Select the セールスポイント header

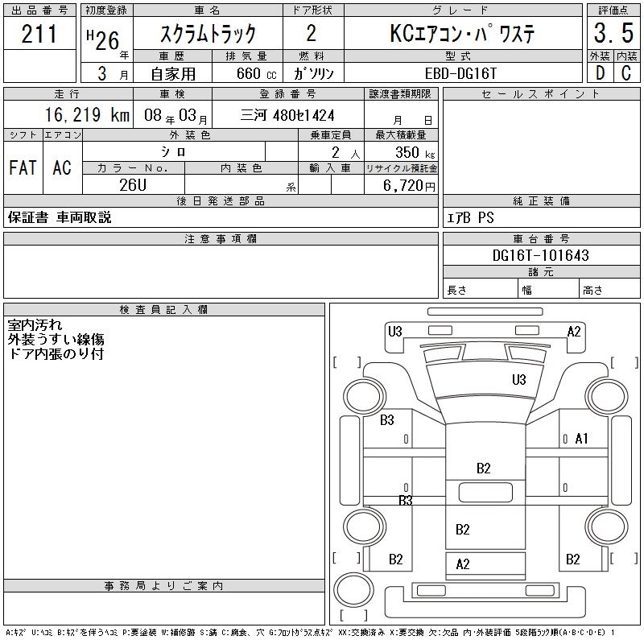coord(540,93)
